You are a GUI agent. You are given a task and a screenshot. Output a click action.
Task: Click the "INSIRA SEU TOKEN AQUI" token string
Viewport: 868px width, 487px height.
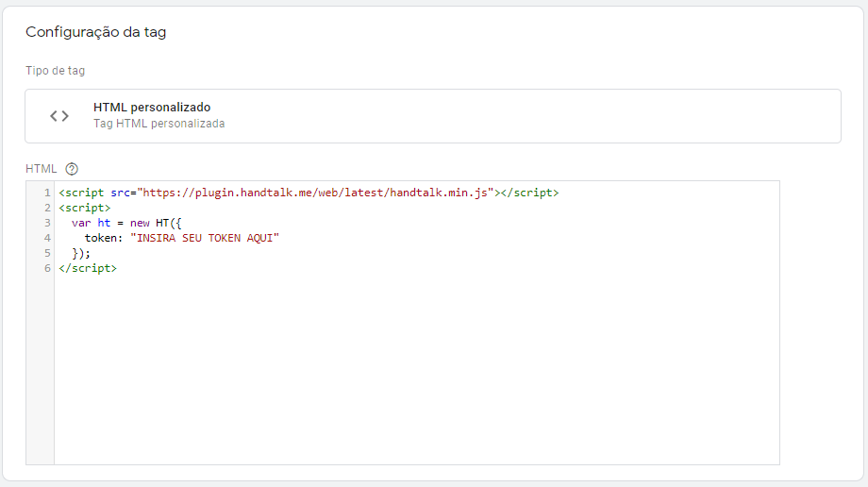[x=205, y=238]
